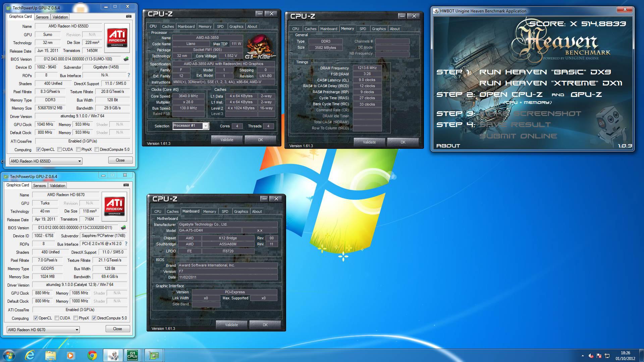Switch to G1 CPU-Z taskbar item
The height and width of the screenshot is (362, 644).
click(133, 355)
